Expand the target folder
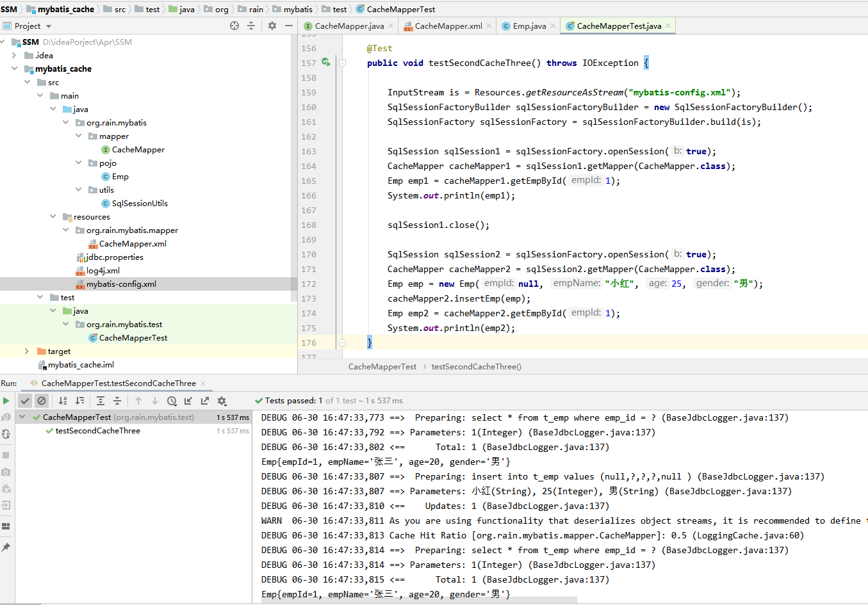The image size is (868, 605). [27, 351]
